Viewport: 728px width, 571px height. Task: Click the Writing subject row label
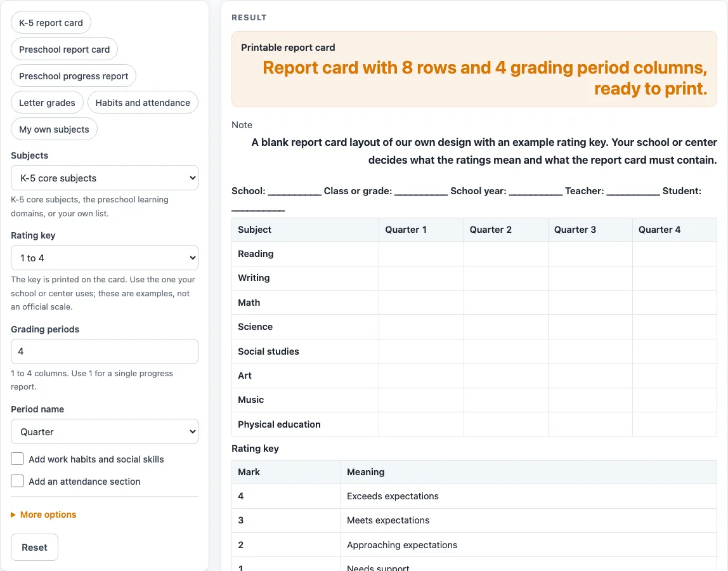[x=254, y=278]
